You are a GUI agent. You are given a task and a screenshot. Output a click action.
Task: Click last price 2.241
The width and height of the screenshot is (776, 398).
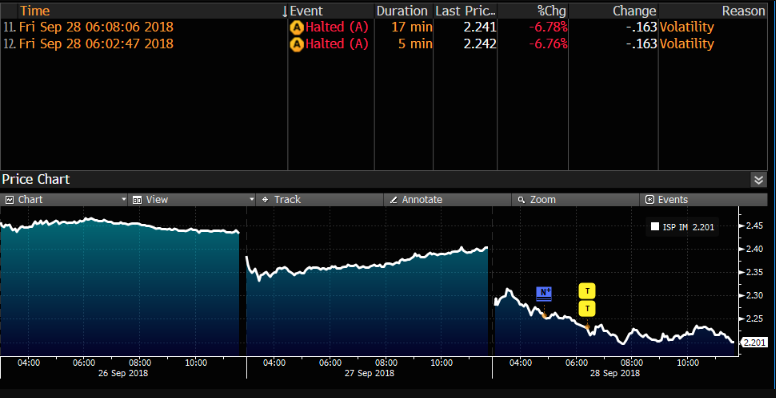click(480, 27)
